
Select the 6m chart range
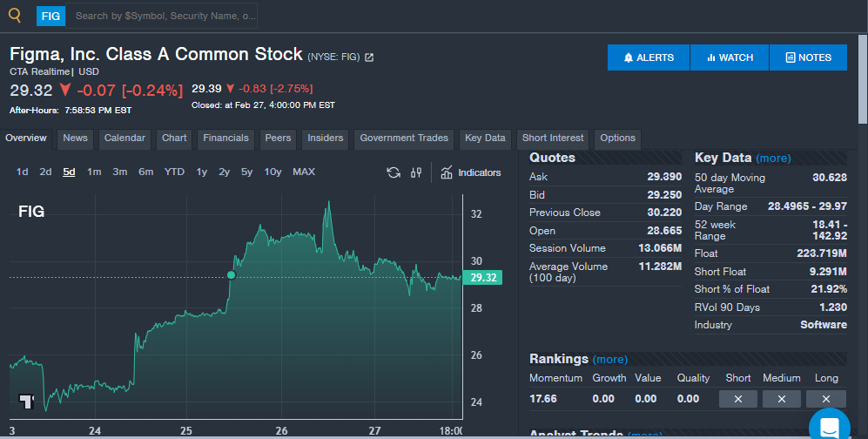(145, 172)
